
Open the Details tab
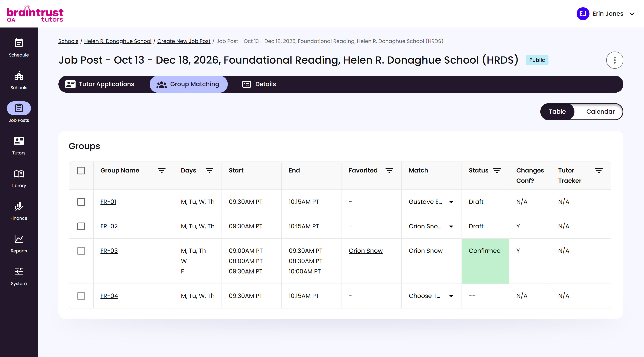(x=259, y=84)
